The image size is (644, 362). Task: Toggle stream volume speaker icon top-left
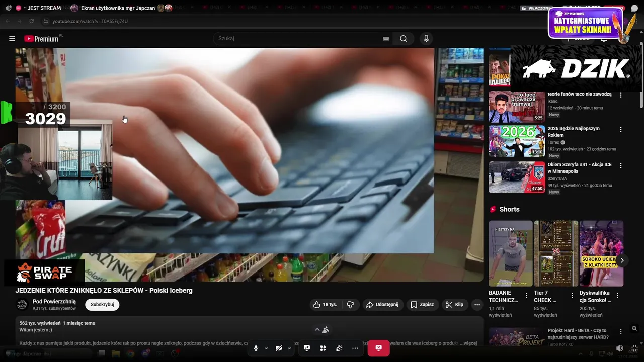pos(8,8)
